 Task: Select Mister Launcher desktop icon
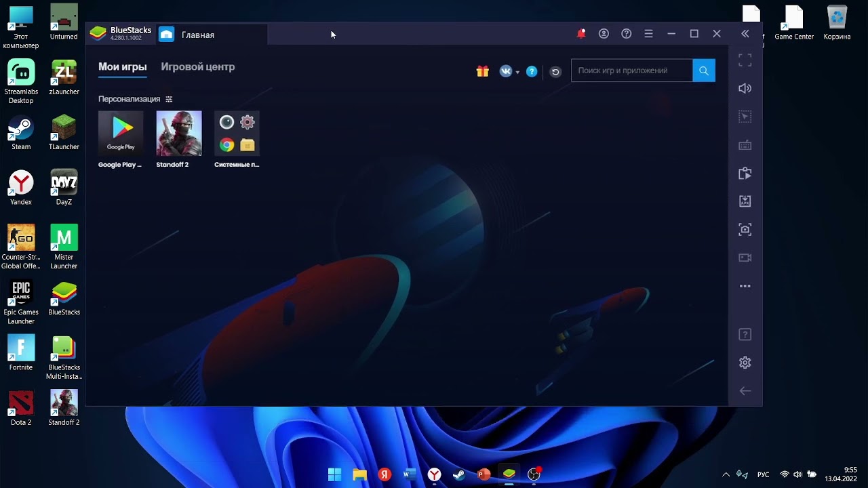(64, 247)
